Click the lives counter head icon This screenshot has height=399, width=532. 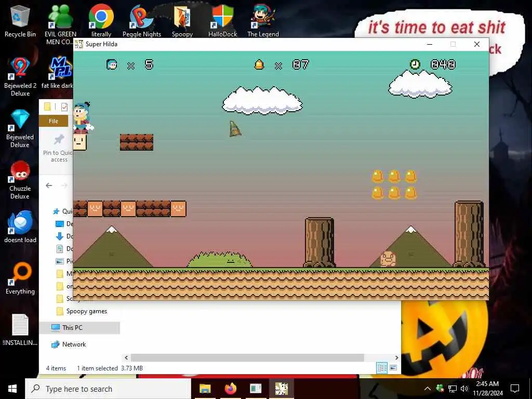pos(112,64)
